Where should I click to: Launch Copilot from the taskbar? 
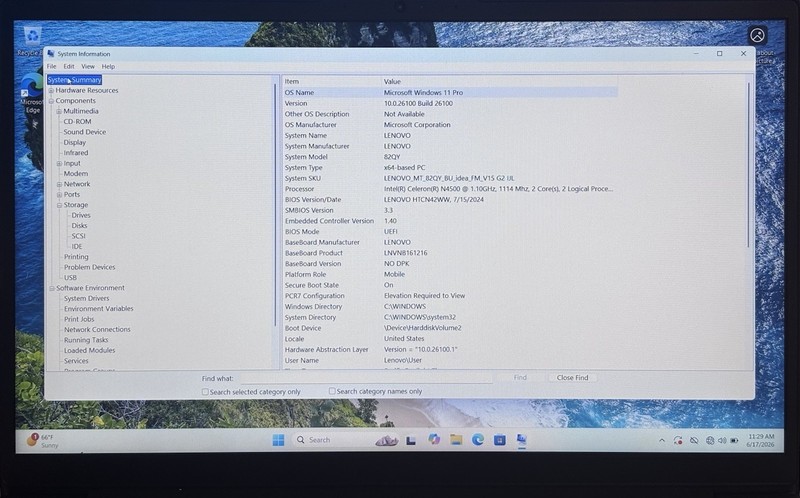(434, 439)
